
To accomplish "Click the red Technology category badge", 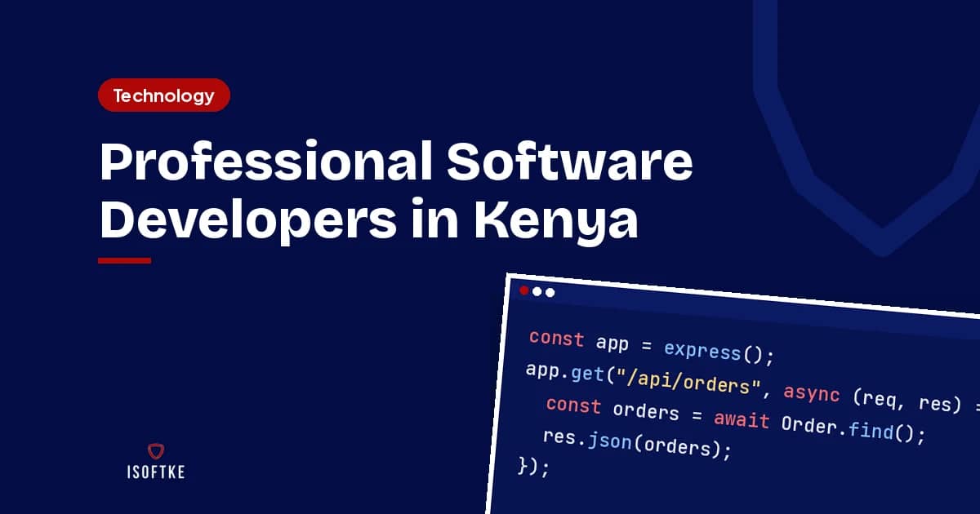I will tap(163, 95).
